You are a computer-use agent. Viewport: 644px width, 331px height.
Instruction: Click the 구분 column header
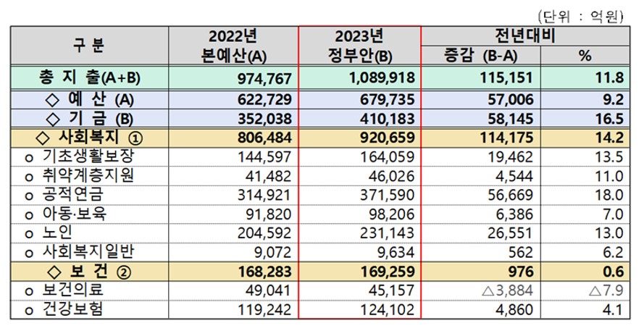coord(89,46)
